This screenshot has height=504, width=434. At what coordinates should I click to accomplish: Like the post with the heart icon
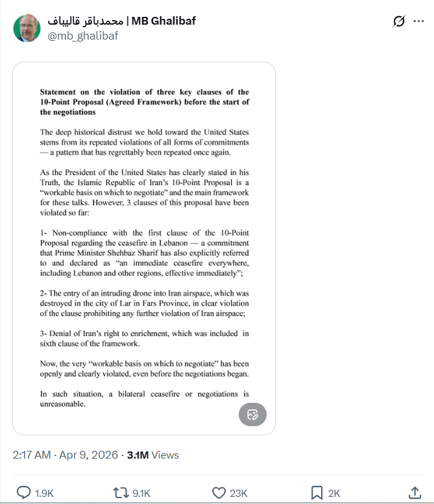tap(219, 493)
